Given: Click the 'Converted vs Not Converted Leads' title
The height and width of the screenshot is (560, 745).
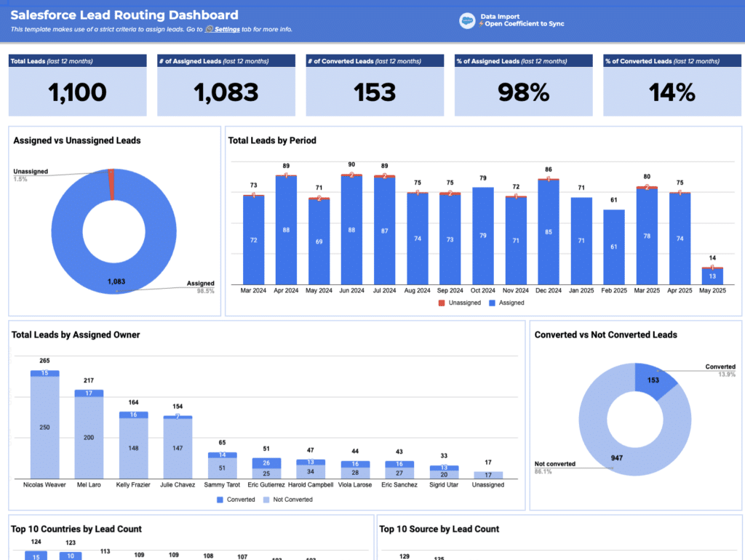Looking at the screenshot, I should (x=606, y=335).
